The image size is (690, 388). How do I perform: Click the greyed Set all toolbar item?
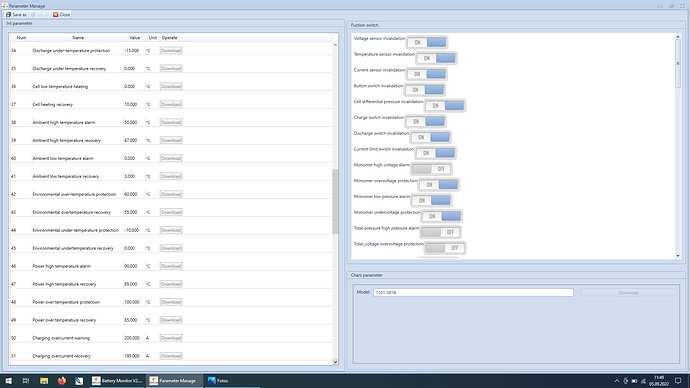(40, 15)
